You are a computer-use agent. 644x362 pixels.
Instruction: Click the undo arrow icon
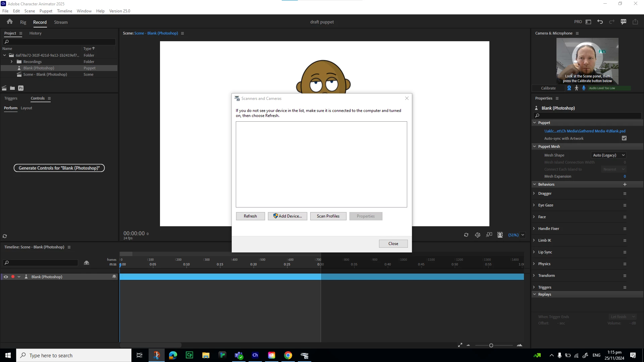(x=600, y=22)
